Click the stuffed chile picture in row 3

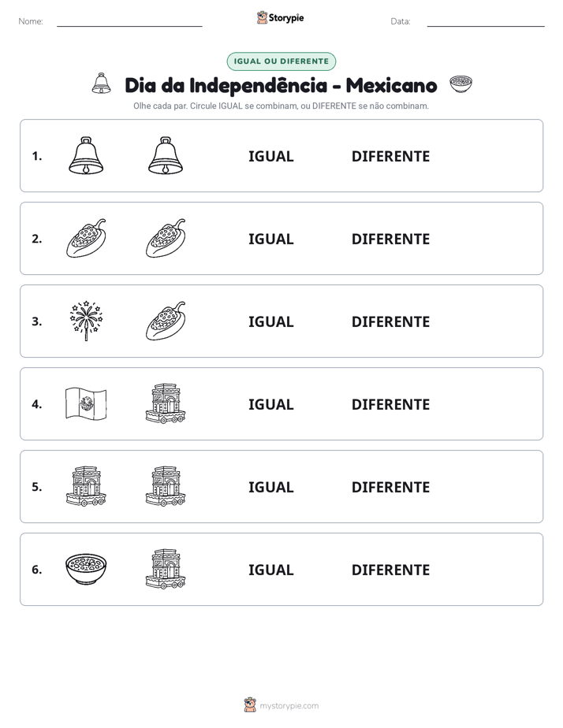tap(166, 321)
